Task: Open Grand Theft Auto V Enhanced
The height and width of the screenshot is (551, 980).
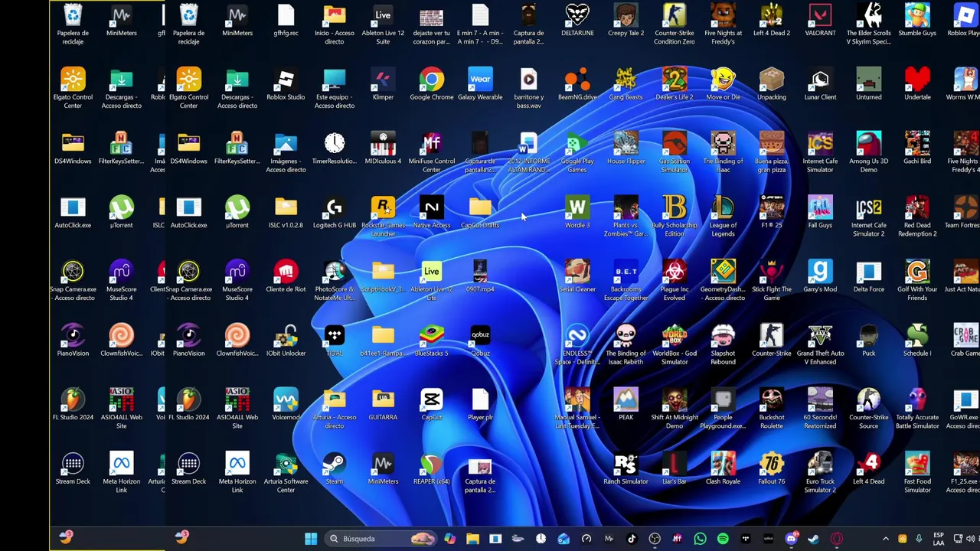Action: click(x=820, y=345)
